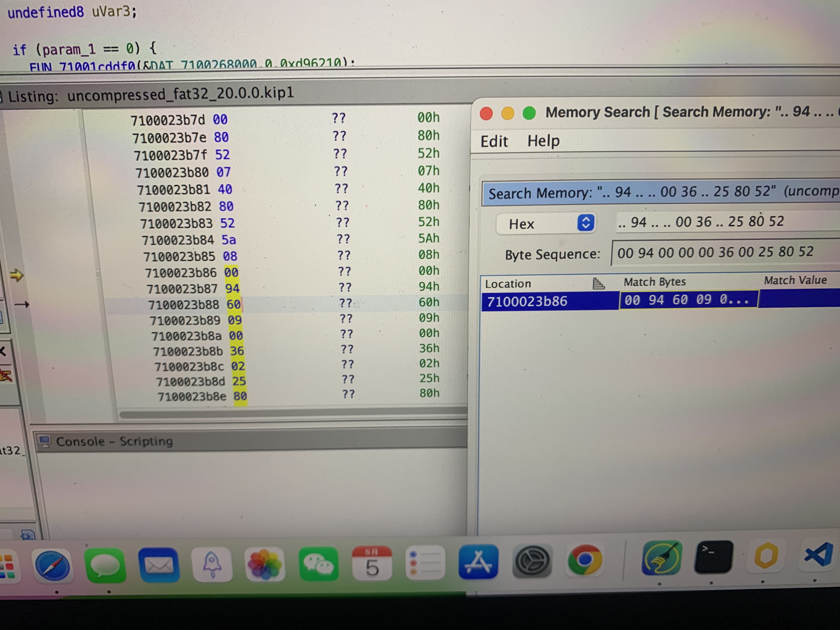The height and width of the screenshot is (630, 840).
Task: Open the App Store from the Dock
Action: [478, 561]
